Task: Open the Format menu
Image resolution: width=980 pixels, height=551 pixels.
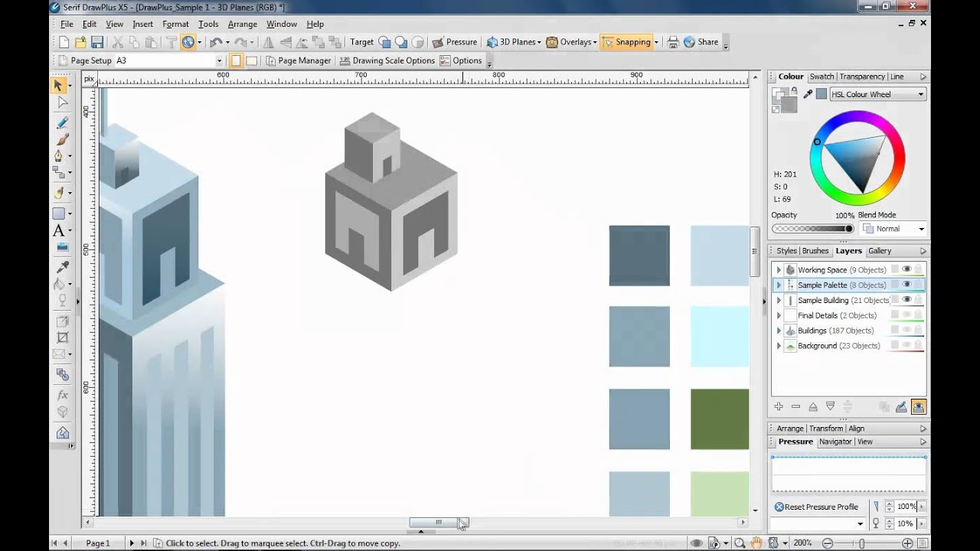Action: pyautogui.click(x=175, y=24)
